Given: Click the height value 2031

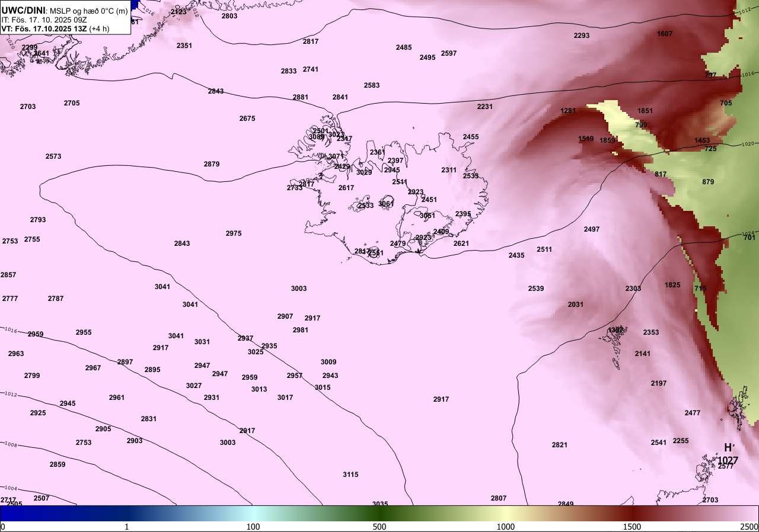Looking at the screenshot, I should (575, 305).
